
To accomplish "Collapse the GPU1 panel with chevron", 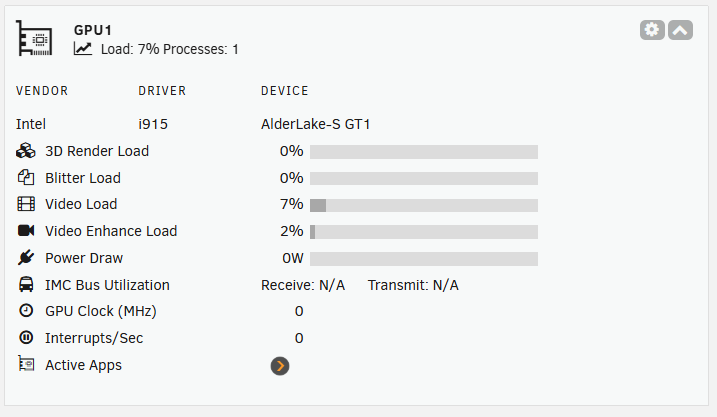I will tap(680, 30).
